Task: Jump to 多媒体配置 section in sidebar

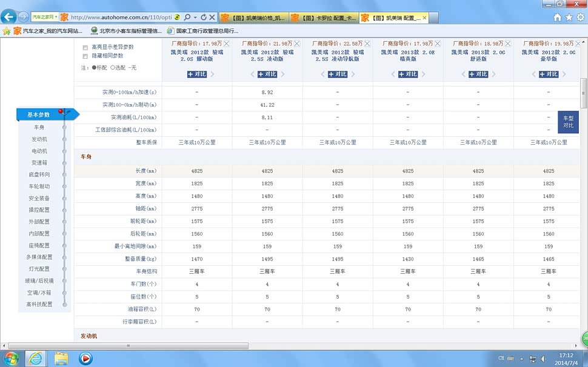Action: pyautogui.click(x=39, y=257)
